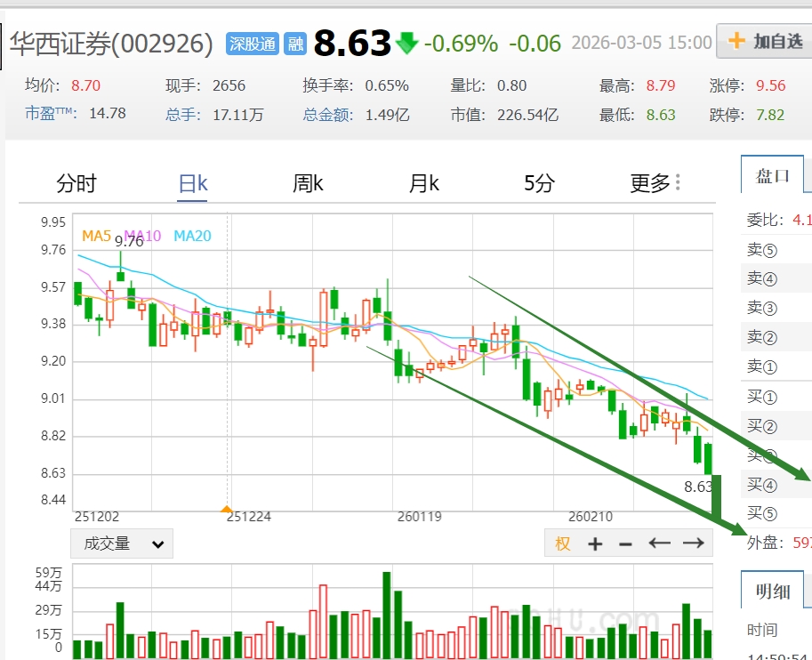Expand the 更多 more options menu
Viewport: 812px width, 660px height.
655,183
